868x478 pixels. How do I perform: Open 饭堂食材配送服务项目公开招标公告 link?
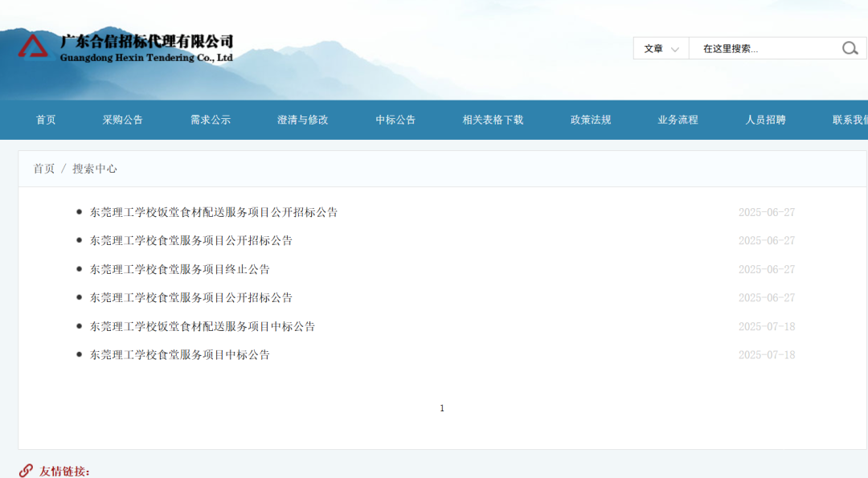pyautogui.click(x=214, y=212)
